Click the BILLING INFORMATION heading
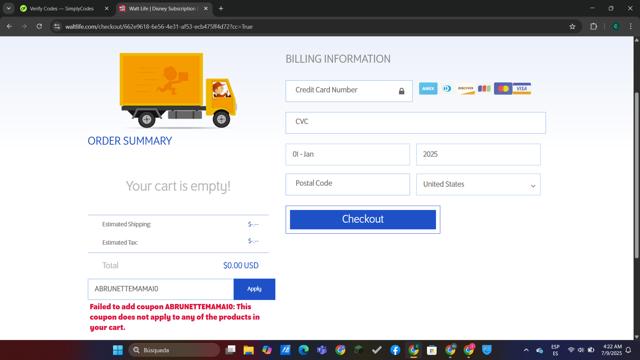640x360 pixels. (338, 59)
